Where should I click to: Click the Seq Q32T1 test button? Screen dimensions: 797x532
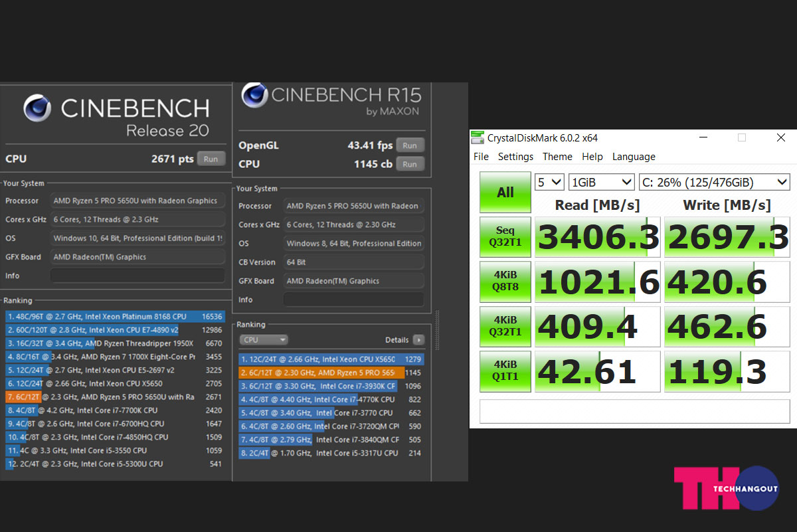click(505, 237)
